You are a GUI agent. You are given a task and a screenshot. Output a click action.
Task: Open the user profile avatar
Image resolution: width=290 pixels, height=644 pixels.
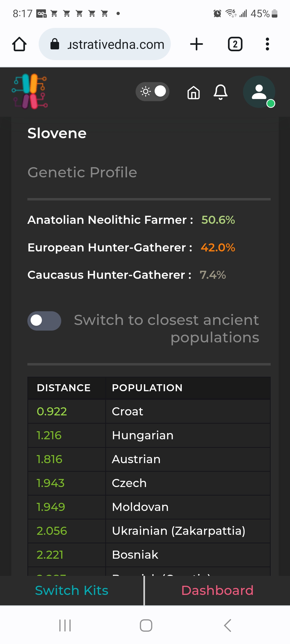[259, 92]
